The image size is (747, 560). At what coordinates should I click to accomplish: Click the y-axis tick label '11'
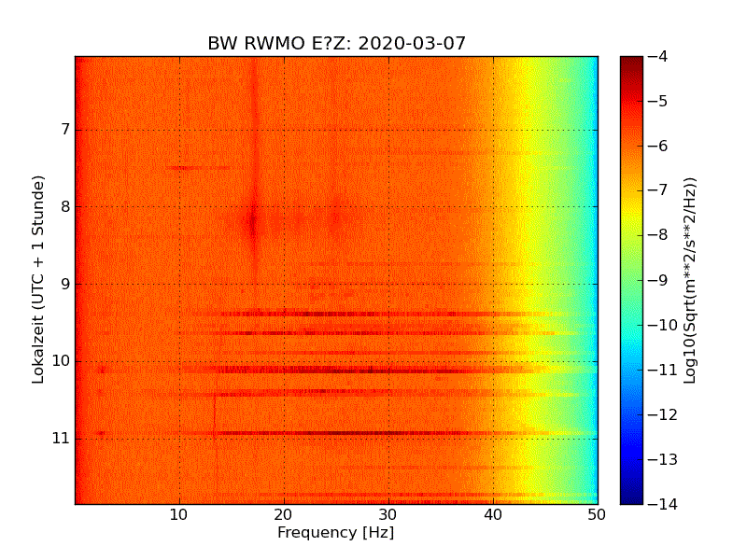pyautogui.click(x=61, y=438)
